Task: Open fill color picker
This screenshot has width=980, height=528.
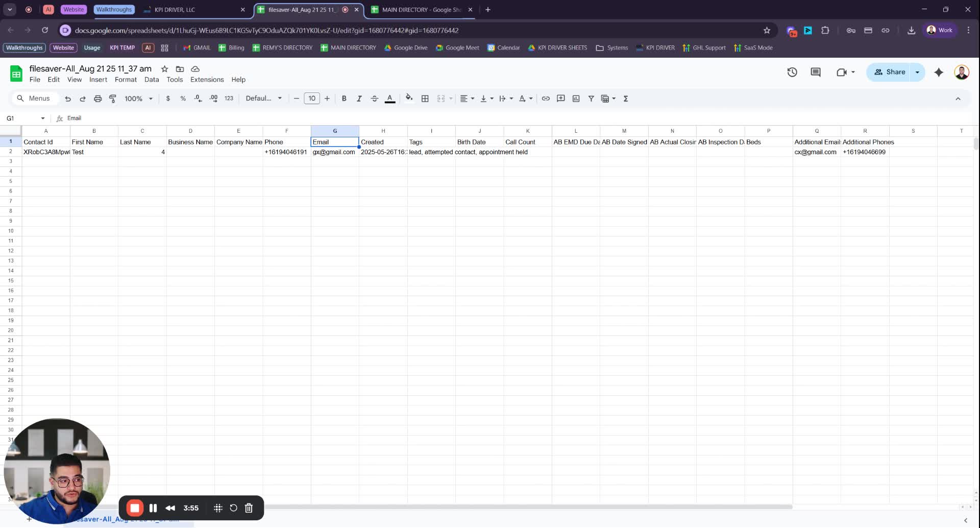Action: click(409, 99)
